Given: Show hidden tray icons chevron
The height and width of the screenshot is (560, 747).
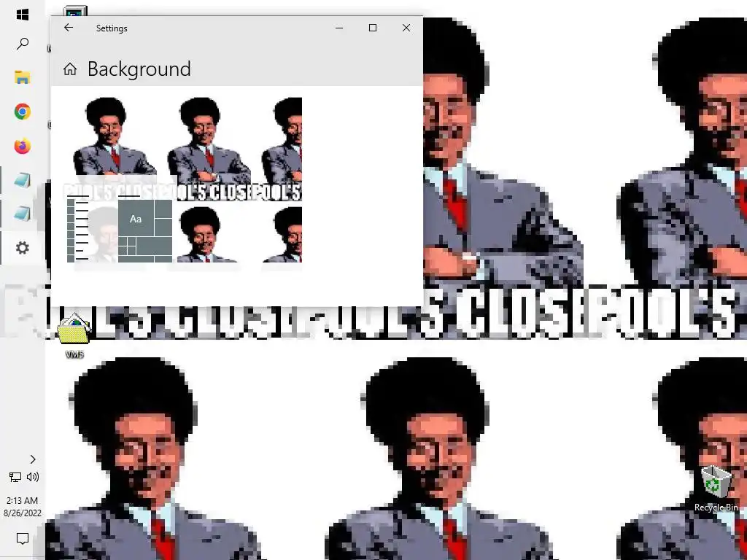Looking at the screenshot, I should pyautogui.click(x=33, y=459).
